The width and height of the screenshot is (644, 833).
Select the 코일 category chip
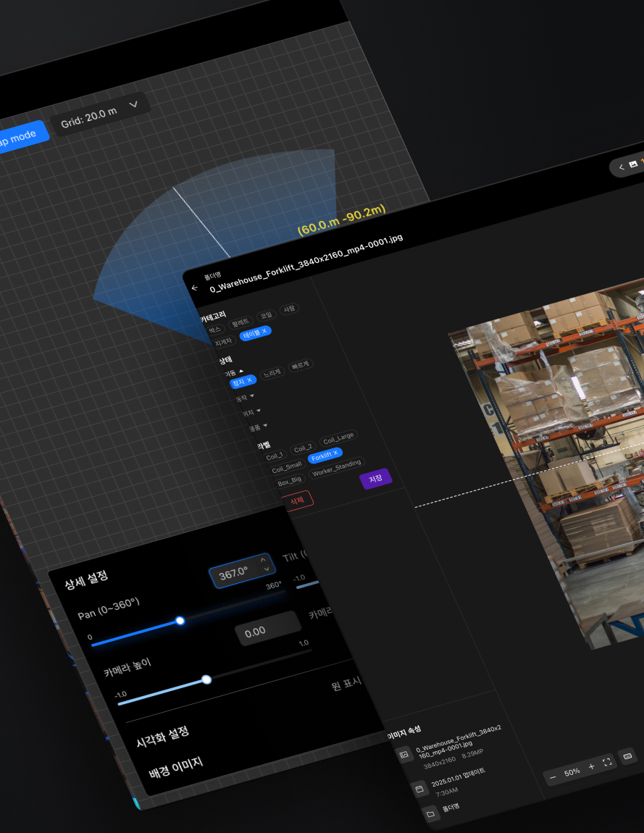click(x=266, y=316)
